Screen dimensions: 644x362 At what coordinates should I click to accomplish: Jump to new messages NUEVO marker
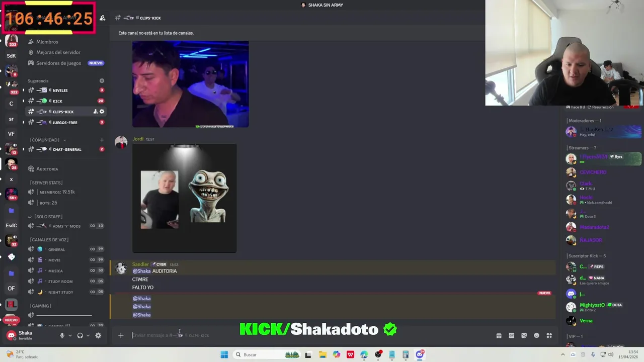pos(544,293)
